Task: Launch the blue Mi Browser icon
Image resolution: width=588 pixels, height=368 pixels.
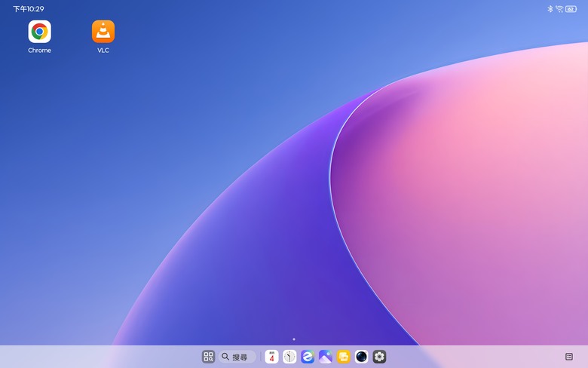Action: [x=308, y=357]
